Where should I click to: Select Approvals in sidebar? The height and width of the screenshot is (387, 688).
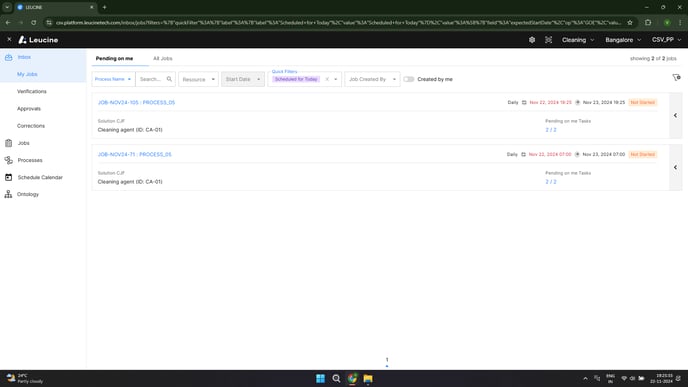coord(29,109)
